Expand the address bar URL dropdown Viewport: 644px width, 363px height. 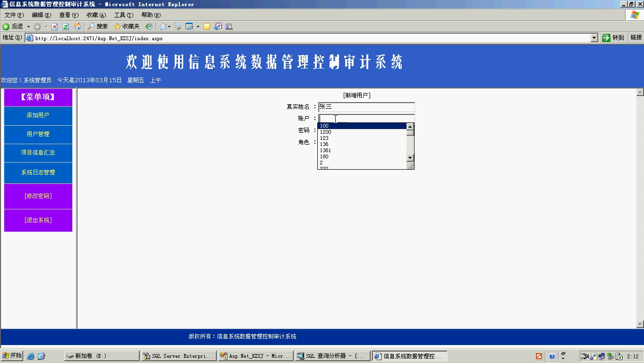click(x=594, y=38)
